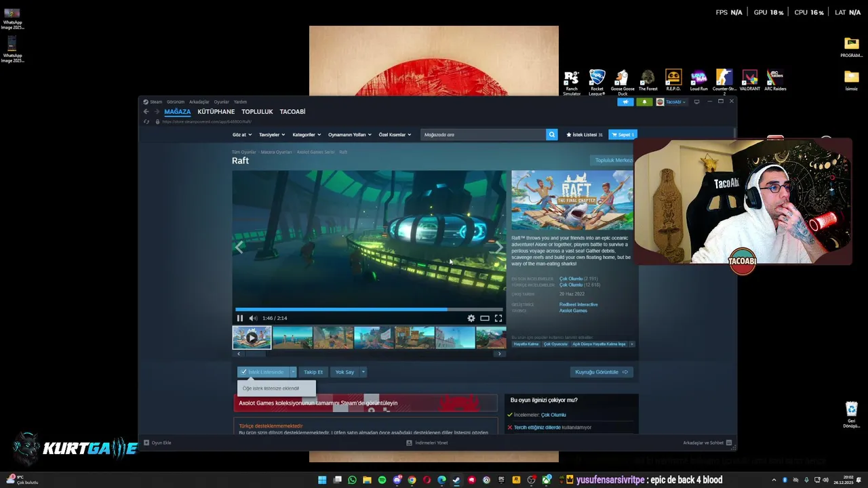
Task: Select the trailer thumbnail with play icon
Action: coord(252,338)
